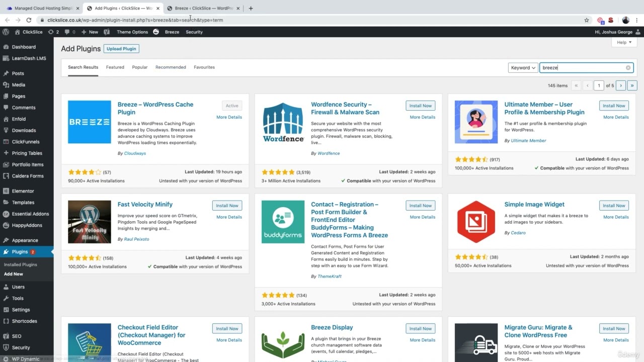
Task: Install the Wordfence Security plugin
Action: click(421, 106)
